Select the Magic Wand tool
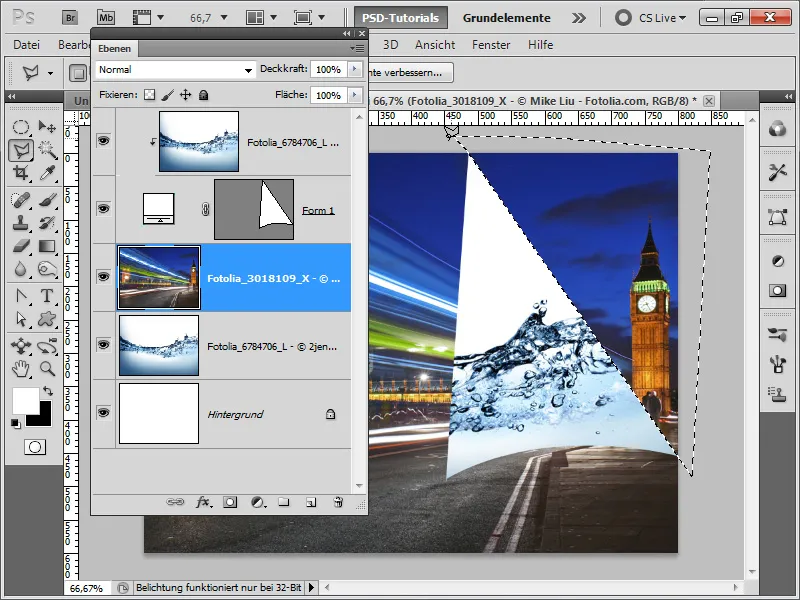800x600 pixels. [x=47, y=151]
